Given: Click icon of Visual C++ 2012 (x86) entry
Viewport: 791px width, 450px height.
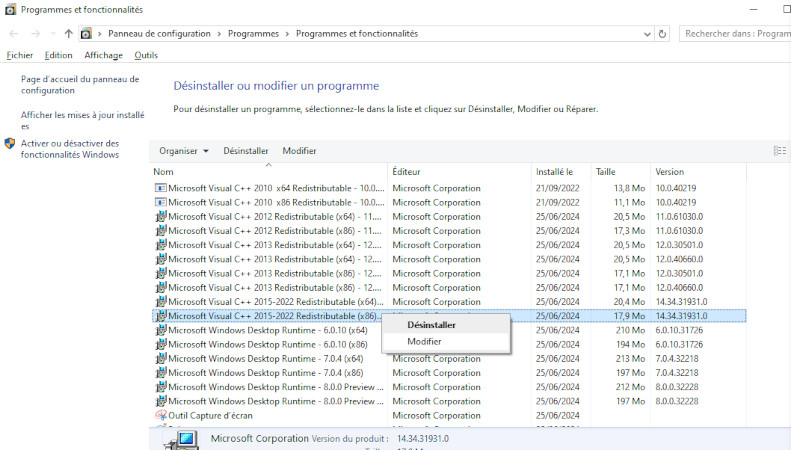Looking at the screenshot, I should [x=160, y=231].
